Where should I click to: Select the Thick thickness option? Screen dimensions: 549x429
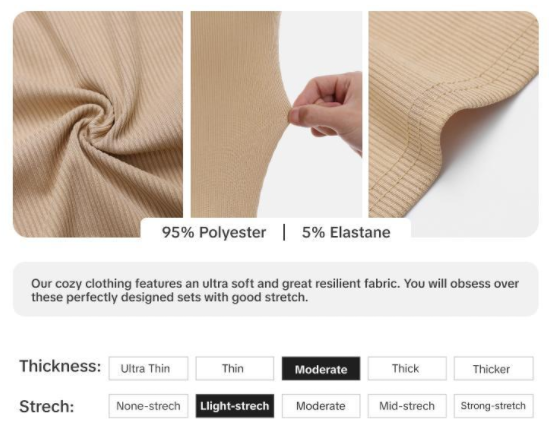pyautogui.click(x=407, y=368)
